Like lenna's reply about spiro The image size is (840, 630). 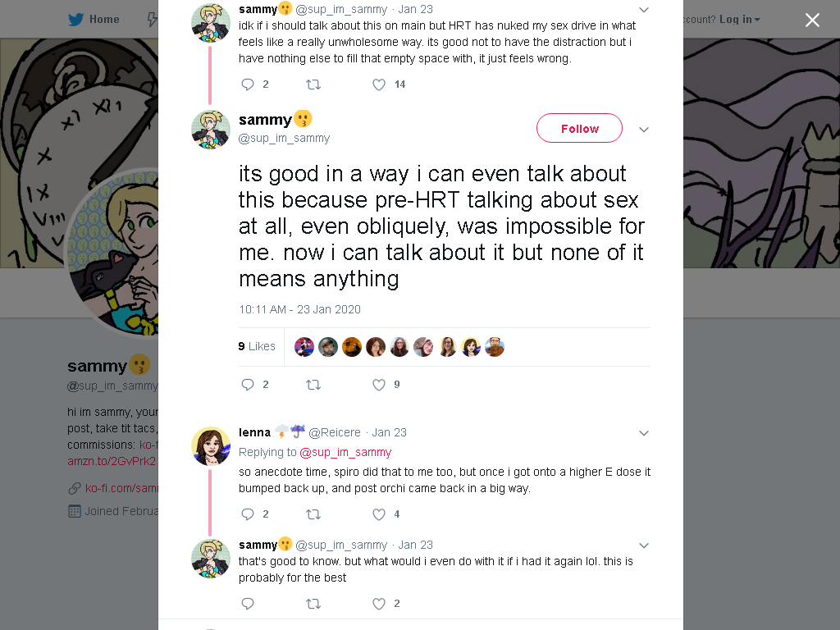379,514
